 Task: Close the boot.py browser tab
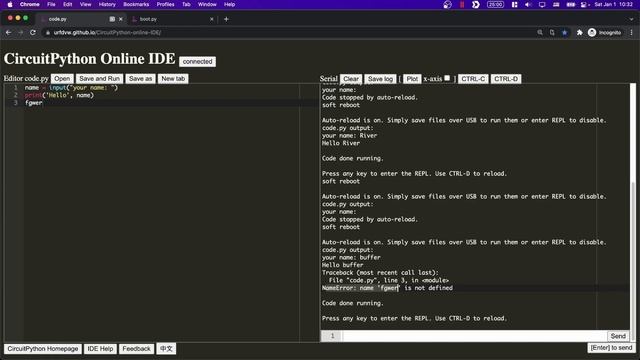coord(211,19)
